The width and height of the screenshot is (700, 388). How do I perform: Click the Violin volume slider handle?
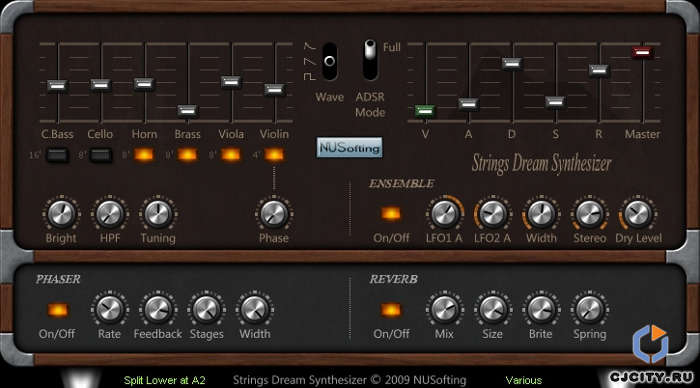click(x=275, y=89)
